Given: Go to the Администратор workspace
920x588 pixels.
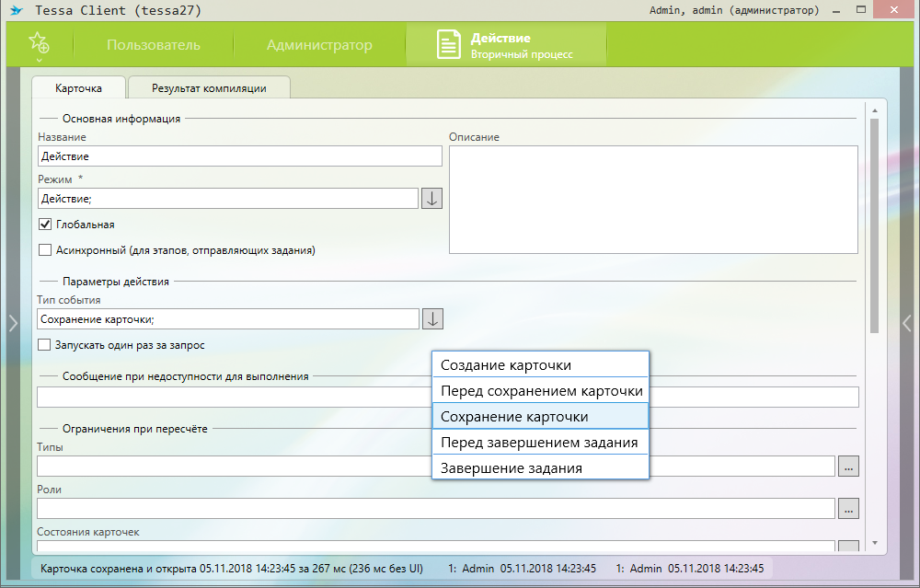Looking at the screenshot, I should (x=319, y=45).
